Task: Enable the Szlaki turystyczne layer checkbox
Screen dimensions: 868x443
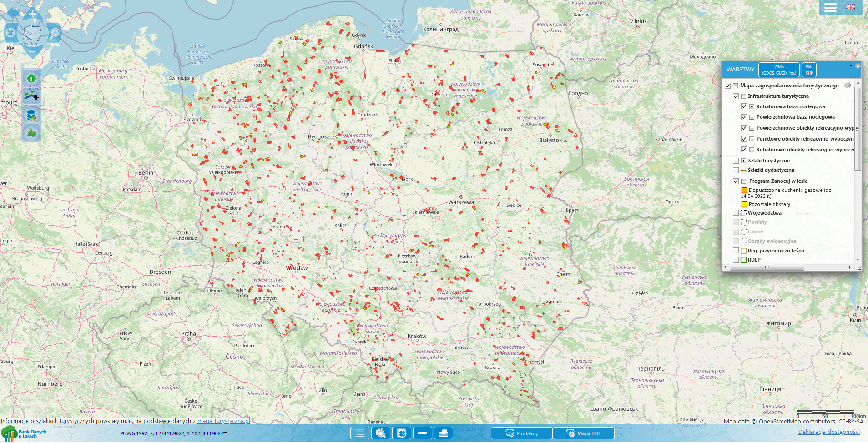Action: pyautogui.click(x=736, y=161)
